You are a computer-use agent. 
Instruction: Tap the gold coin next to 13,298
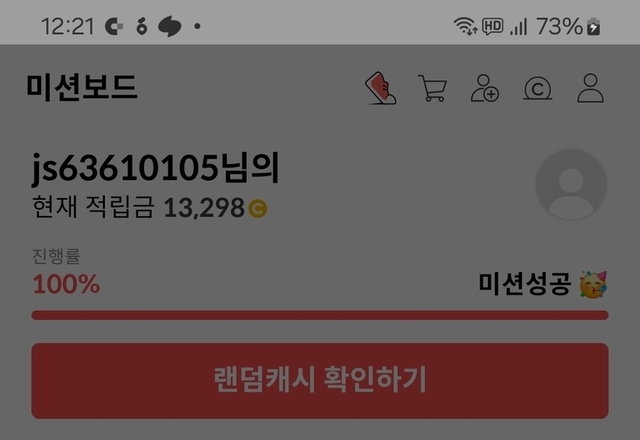pyautogui.click(x=258, y=208)
